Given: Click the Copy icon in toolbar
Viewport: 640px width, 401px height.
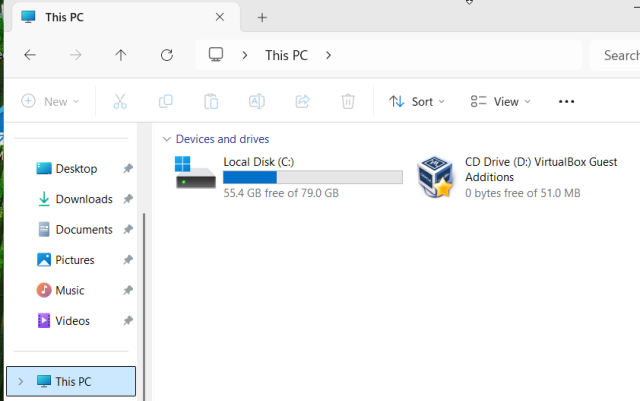Looking at the screenshot, I should [165, 101].
